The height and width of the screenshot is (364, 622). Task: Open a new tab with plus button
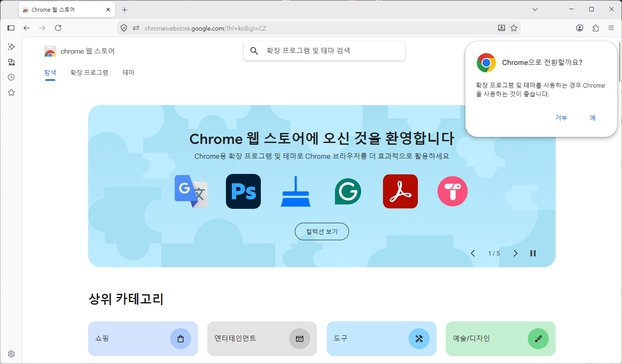pyautogui.click(x=125, y=10)
